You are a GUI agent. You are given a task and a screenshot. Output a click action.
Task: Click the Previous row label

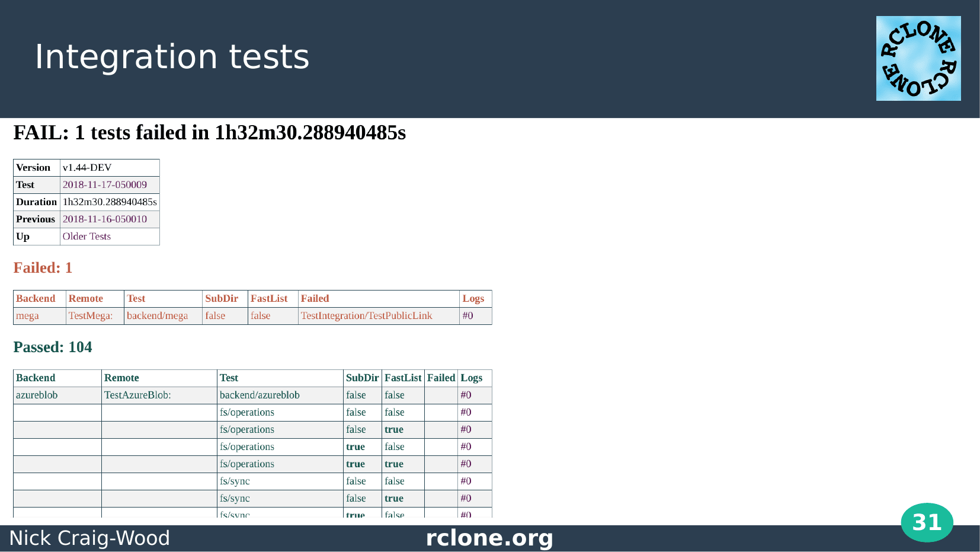tap(36, 219)
